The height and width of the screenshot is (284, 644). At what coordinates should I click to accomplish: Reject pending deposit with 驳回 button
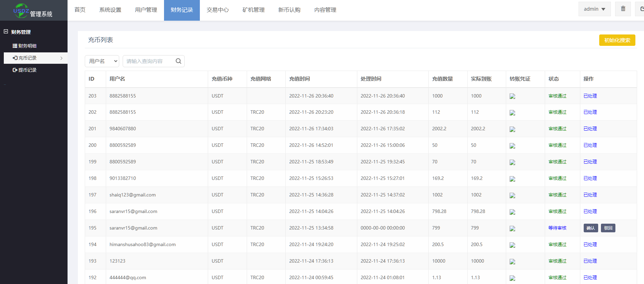(x=608, y=228)
